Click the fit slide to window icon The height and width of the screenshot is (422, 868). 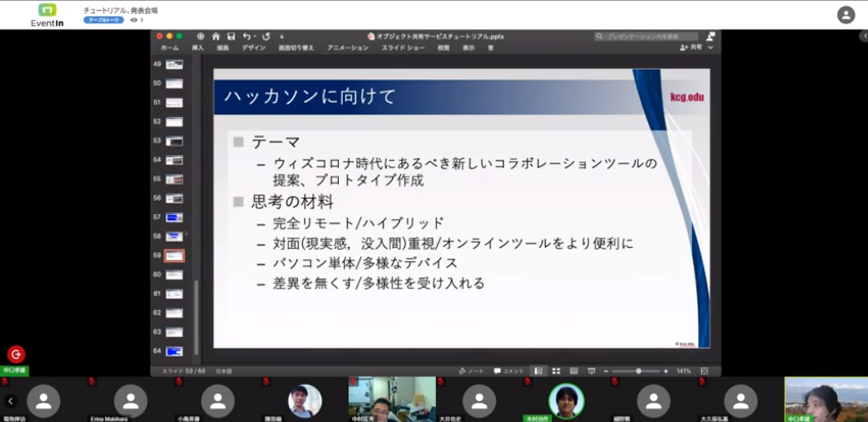[704, 371]
